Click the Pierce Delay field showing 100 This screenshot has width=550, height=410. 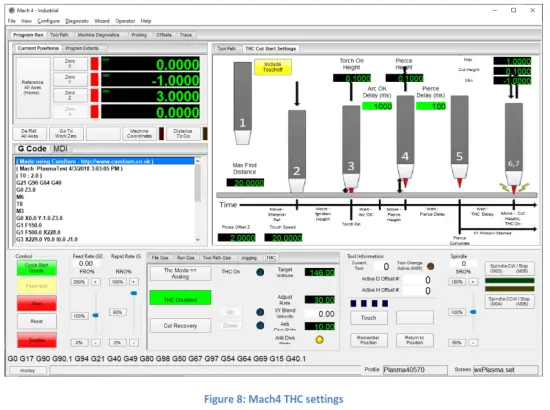coord(431,106)
